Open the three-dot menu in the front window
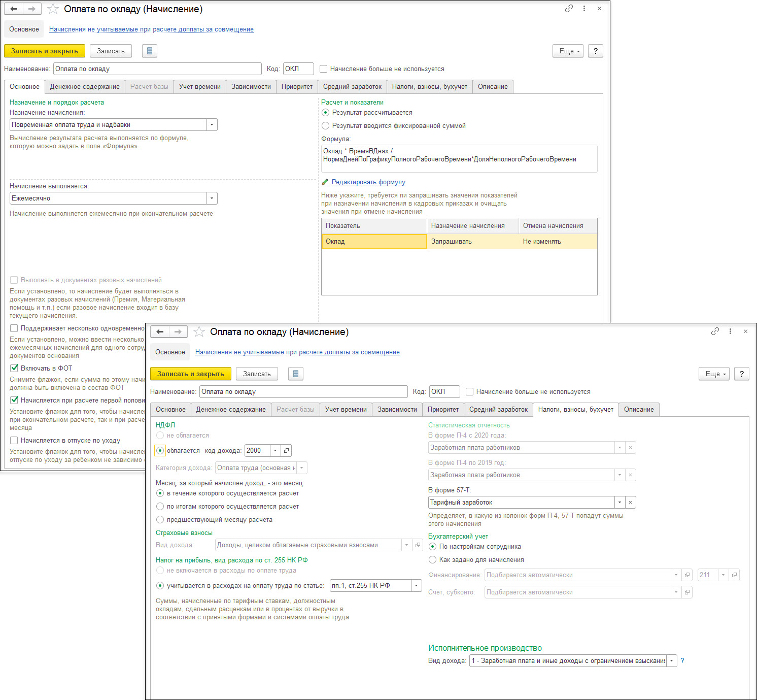The width and height of the screenshot is (757, 700). click(730, 331)
